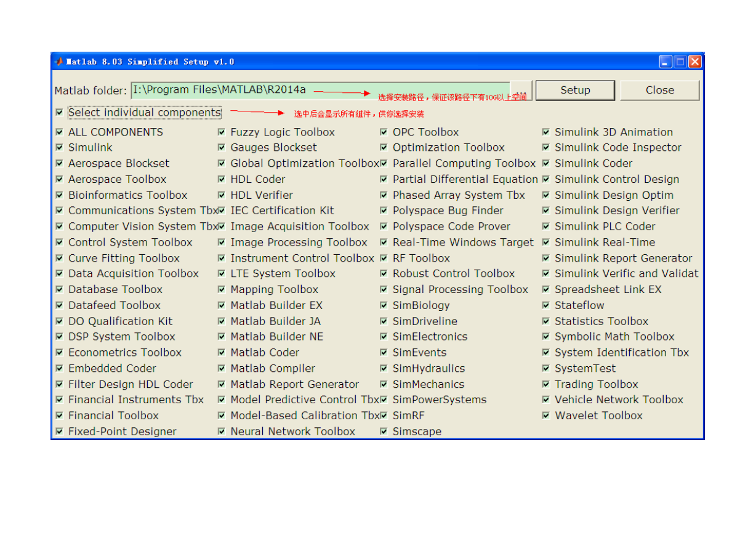Deselect Matlab Compiler
This screenshot has width=756, height=535.
pyautogui.click(x=222, y=369)
